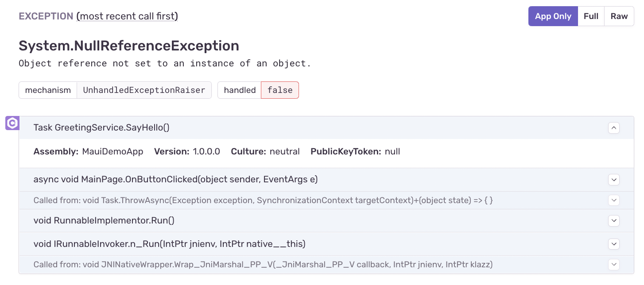Viewport: 644px width, 285px height.
Task: Expand the IRunnableInvoker.n_Run frame chevron
Action: click(x=613, y=244)
